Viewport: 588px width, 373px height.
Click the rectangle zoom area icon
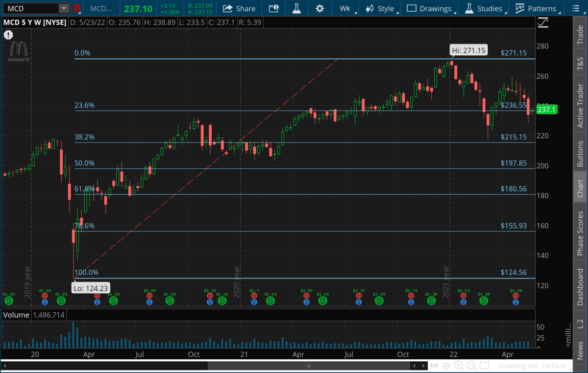pos(484,366)
